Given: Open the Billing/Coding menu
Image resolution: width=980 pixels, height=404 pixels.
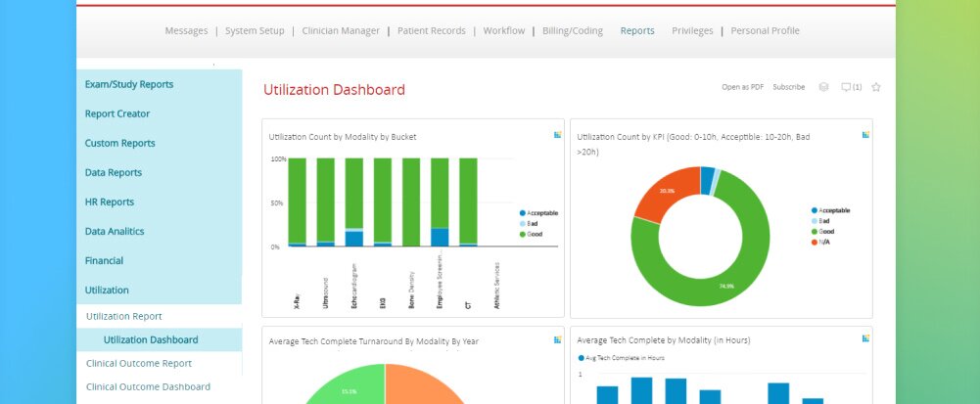Looking at the screenshot, I should point(573,31).
